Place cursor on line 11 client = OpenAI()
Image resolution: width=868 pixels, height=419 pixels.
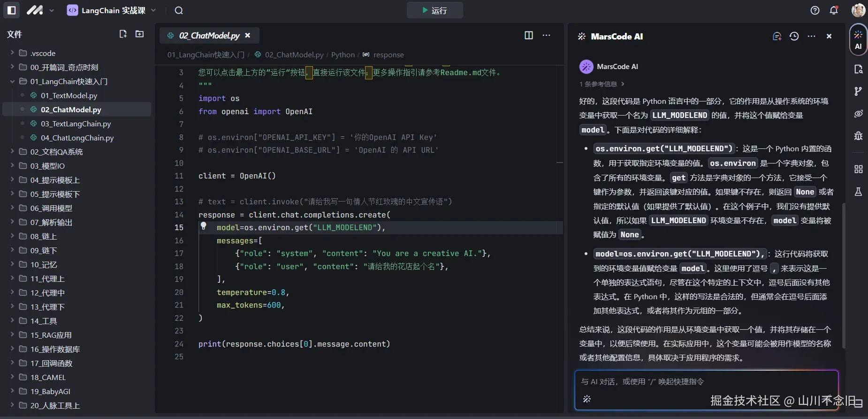click(x=237, y=176)
